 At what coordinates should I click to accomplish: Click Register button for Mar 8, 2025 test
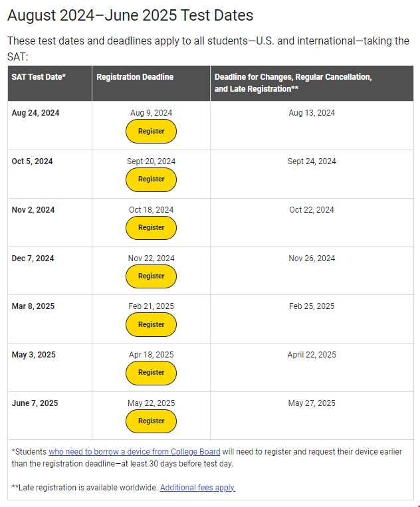(151, 325)
